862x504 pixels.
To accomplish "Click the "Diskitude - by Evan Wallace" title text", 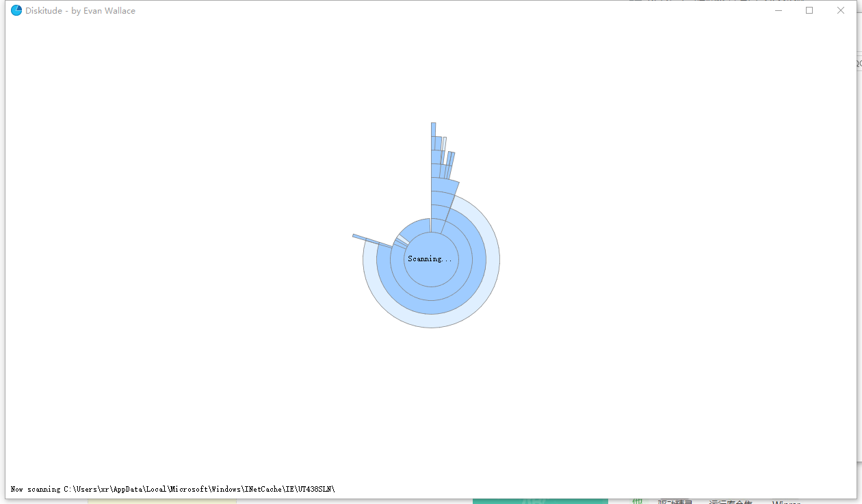I will pyautogui.click(x=80, y=10).
